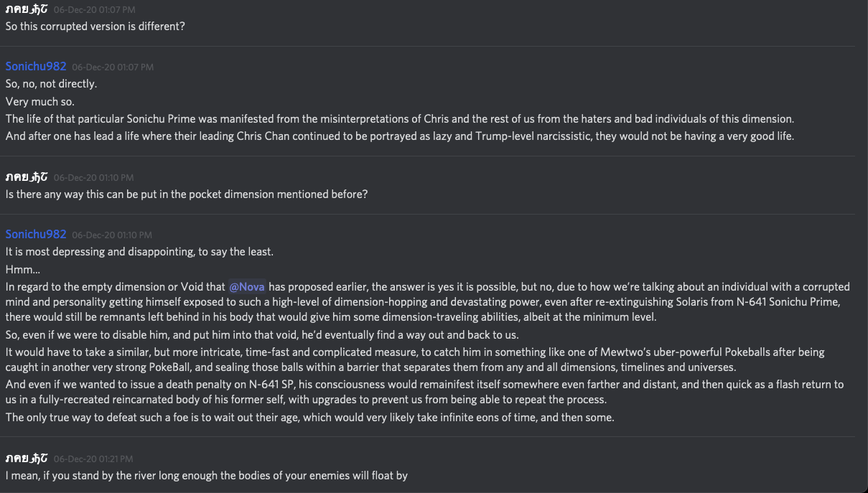The image size is (868, 493).
Task: Click the "Hmm..." message
Action: click(23, 269)
